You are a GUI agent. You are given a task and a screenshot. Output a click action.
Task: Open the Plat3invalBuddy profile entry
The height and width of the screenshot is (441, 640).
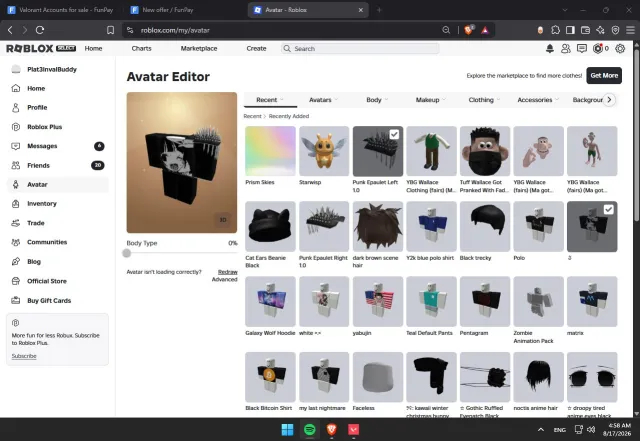58,69
